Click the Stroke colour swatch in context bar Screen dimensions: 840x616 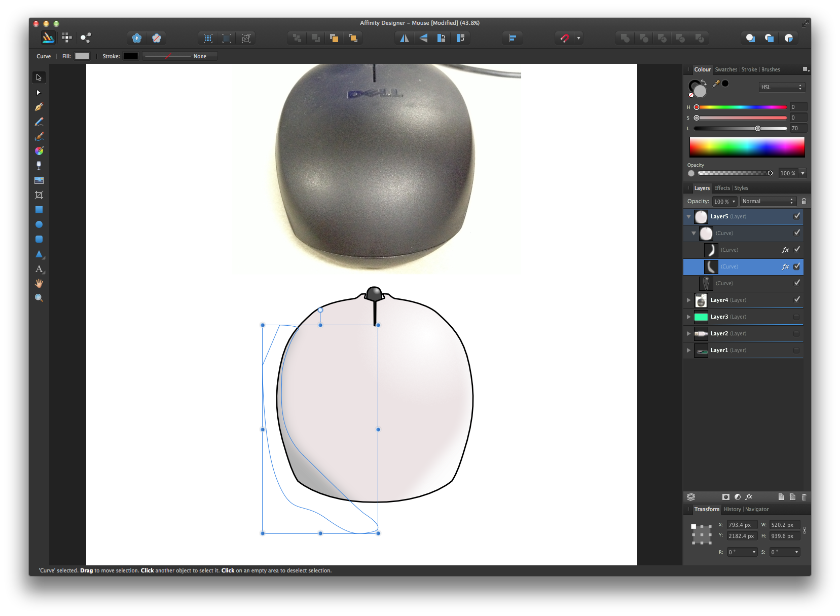(x=131, y=56)
